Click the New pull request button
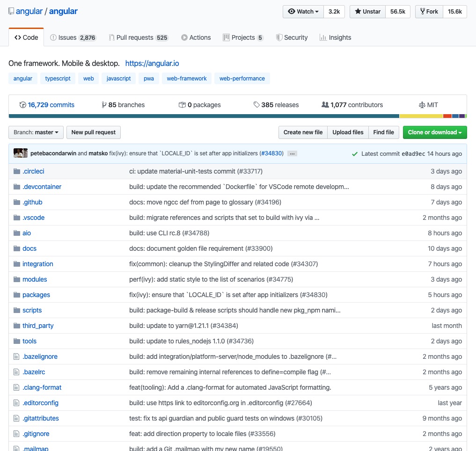The image size is (476, 451). tap(94, 132)
